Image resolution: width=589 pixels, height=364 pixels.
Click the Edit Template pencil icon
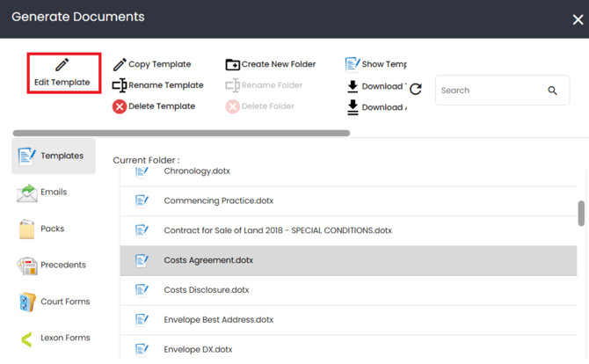(x=62, y=65)
